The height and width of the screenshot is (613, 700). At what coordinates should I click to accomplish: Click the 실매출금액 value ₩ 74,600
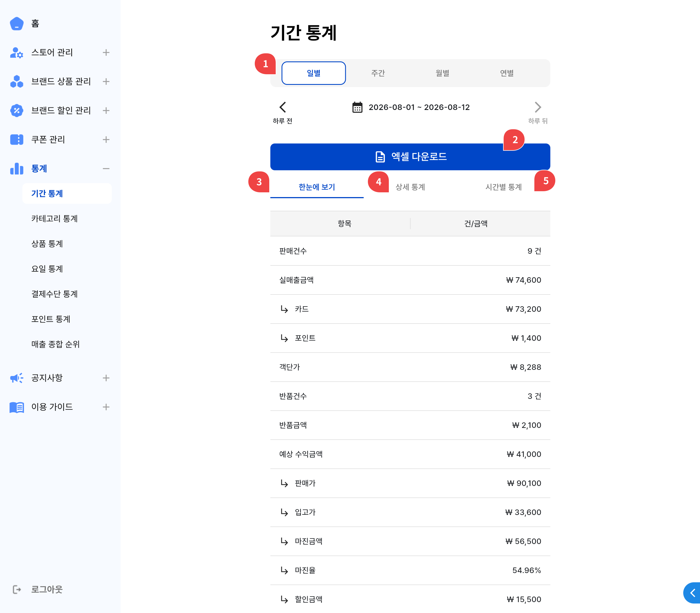tap(523, 280)
